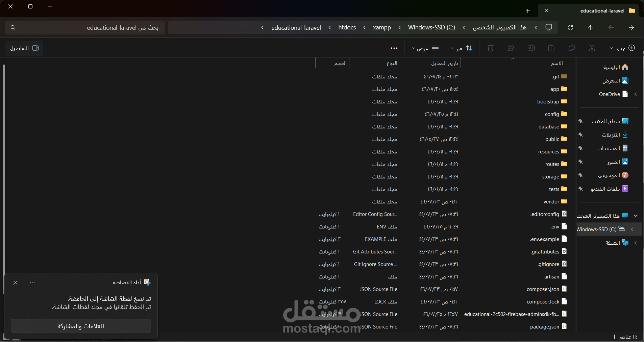Sort by the الاسم (Name) column header
This screenshot has height=342, width=644.
tap(518, 63)
